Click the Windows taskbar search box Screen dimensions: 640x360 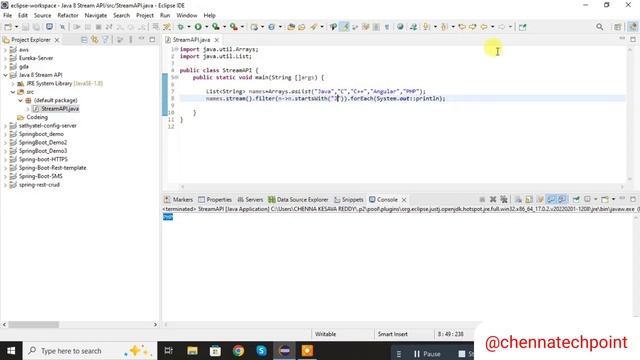point(90,351)
